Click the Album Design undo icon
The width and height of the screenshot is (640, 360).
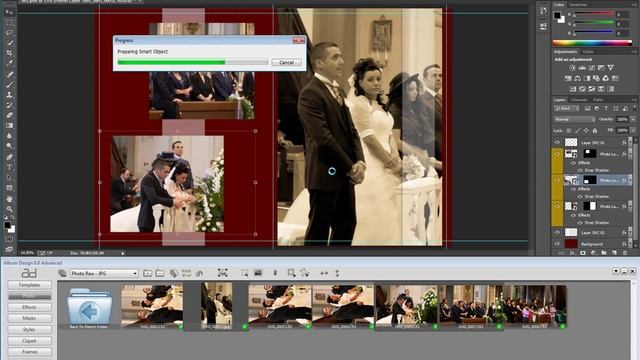pos(199,273)
